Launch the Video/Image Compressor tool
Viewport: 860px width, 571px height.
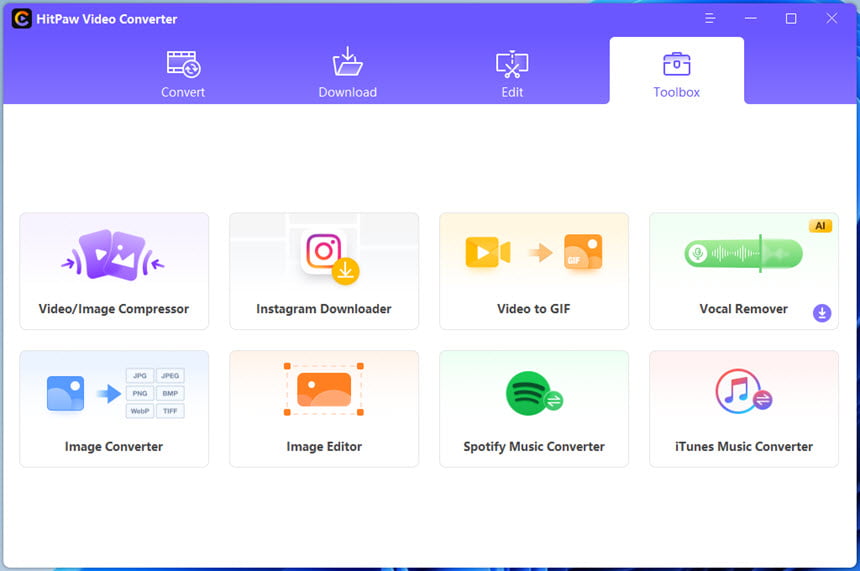tap(114, 271)
